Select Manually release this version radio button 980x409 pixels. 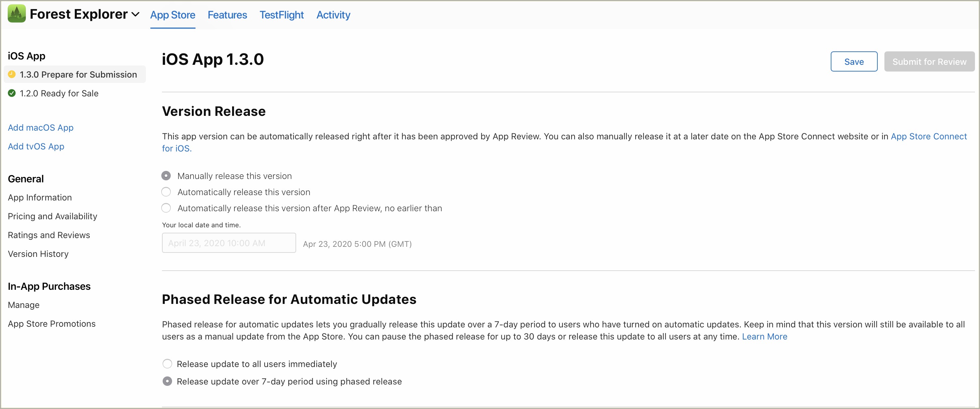click(166, 176)
